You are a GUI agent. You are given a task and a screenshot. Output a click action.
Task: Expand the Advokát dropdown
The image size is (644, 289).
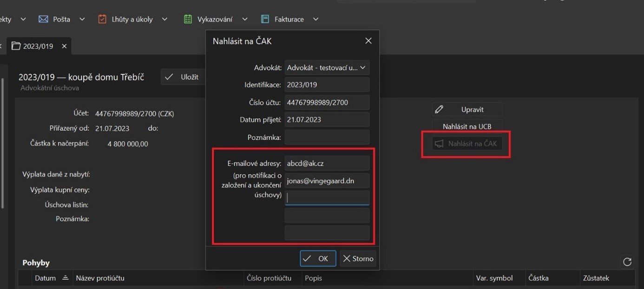363,67
